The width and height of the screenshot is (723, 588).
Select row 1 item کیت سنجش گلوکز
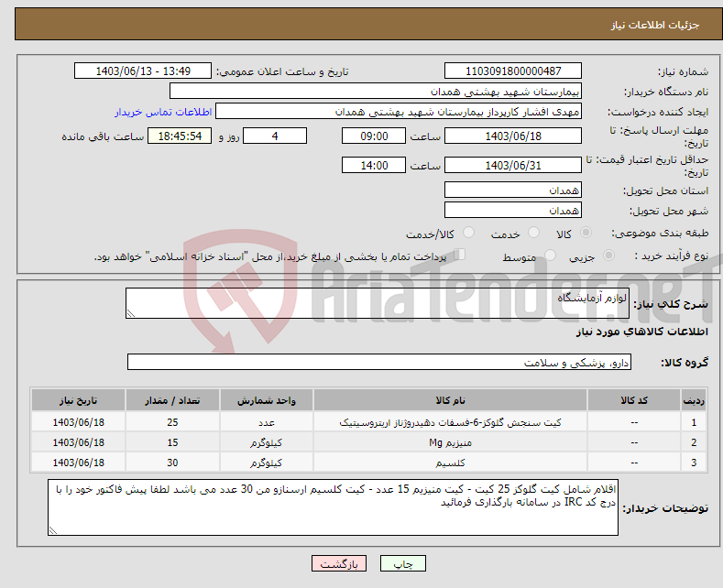450,422
